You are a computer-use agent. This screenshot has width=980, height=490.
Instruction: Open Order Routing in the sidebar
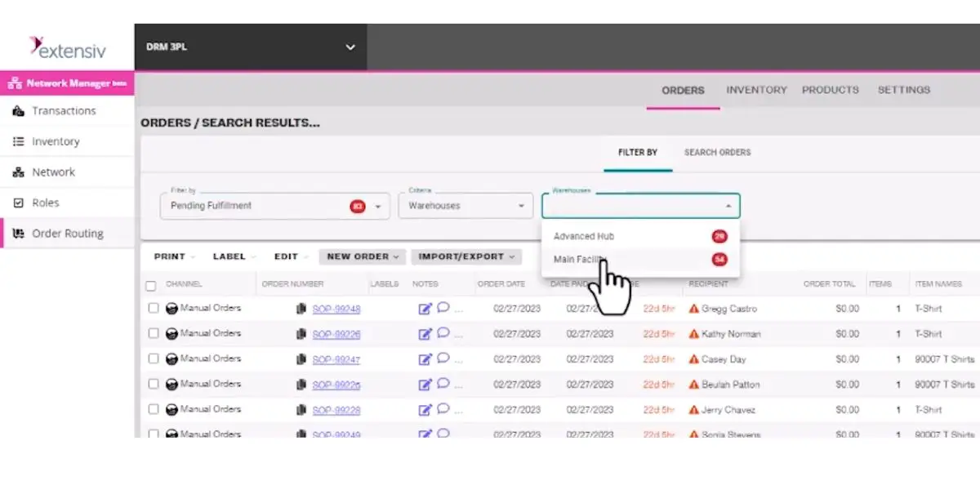[x=67, y=234]
